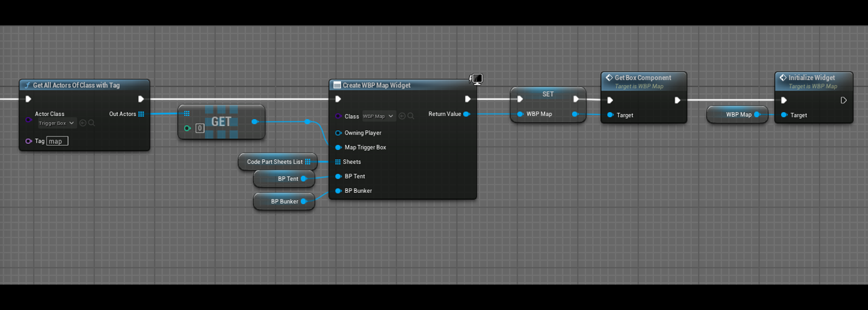Click use-selected arrow icon beside Trigger Box dropdown
The image size is (868, 310).
tap(83, 123)
